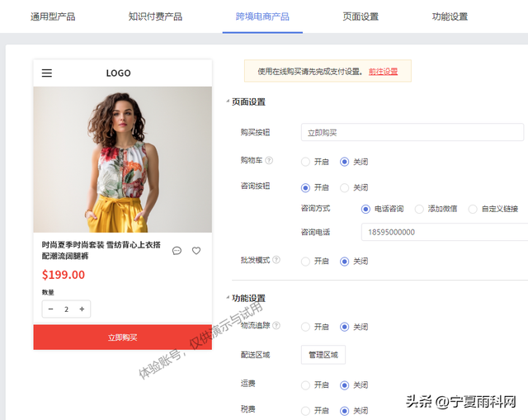Follow the 前往设置 link

[383, 72]
